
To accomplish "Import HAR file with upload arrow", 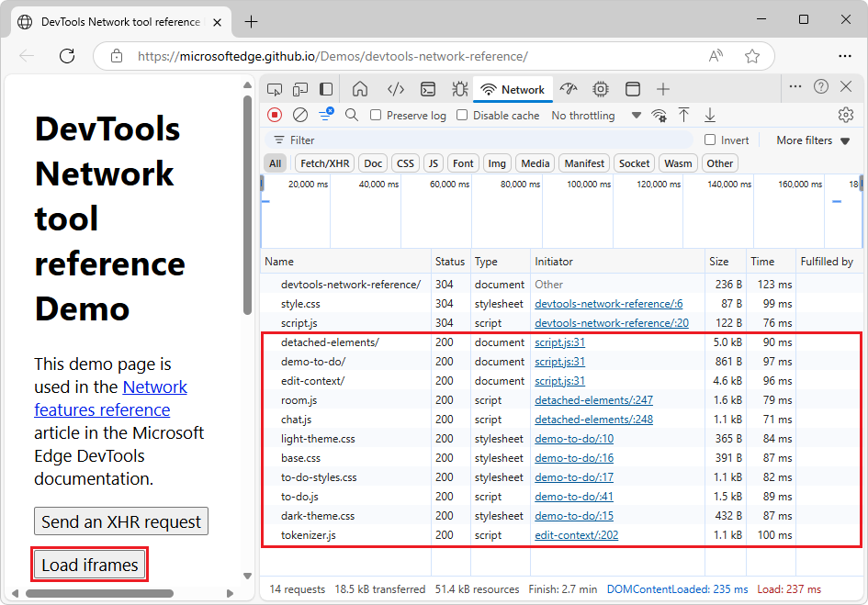I will coord(683,115).
